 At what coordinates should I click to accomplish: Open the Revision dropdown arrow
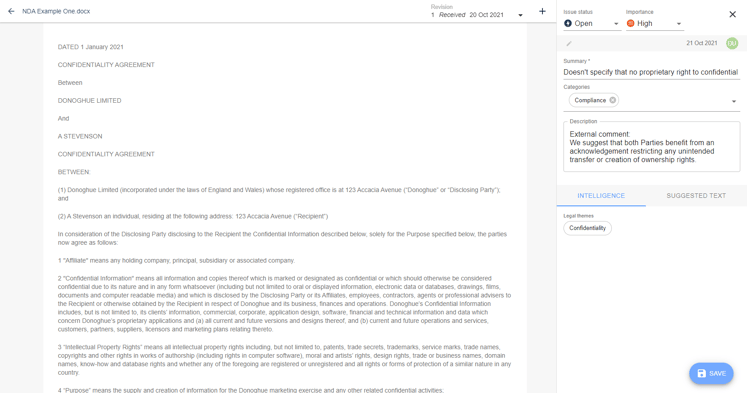520,15
